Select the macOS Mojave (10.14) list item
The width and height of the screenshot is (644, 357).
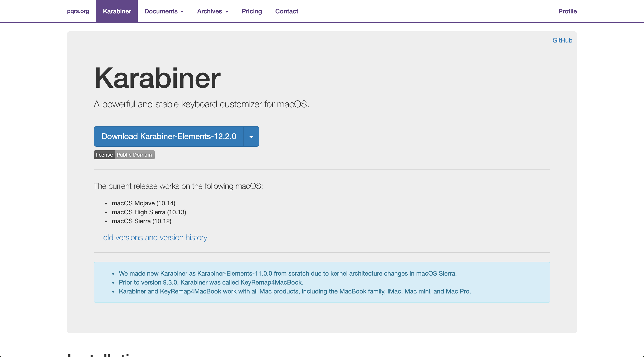pyautogui.click(x=144, y=203)
